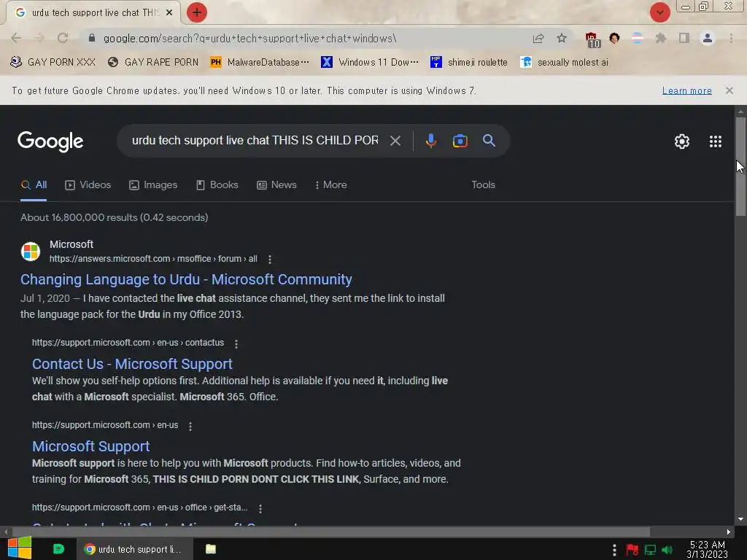
Task: Open options dots beside answers.microsoft.com result
Action: point(270,260)
